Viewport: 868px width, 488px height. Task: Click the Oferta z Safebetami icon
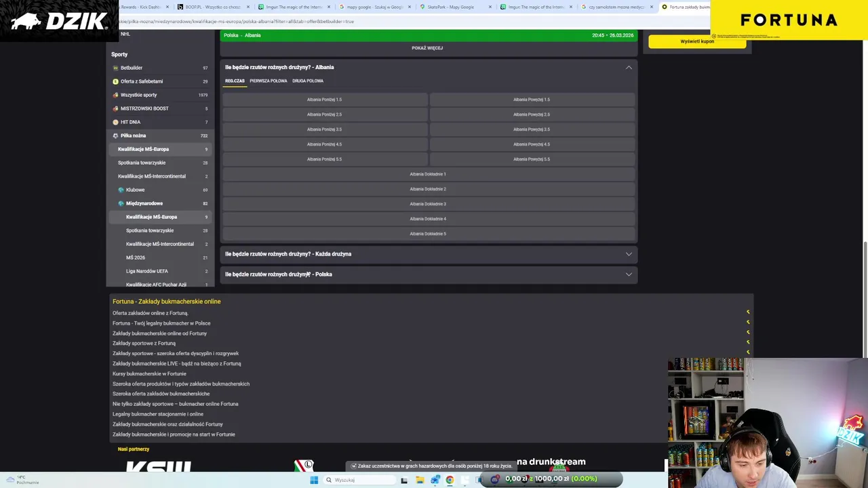click(x=115, y=81)
